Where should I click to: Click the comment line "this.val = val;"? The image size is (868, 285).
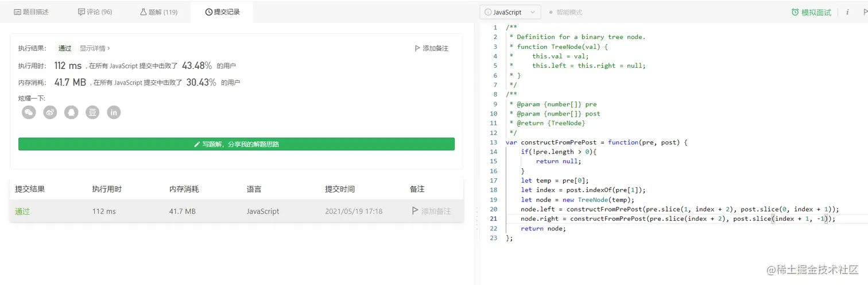[x=560, y=56]
